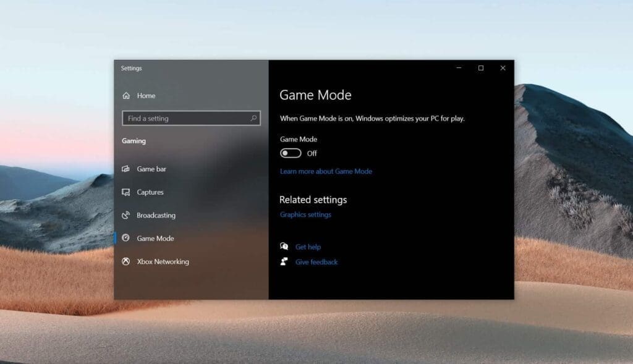
Task: Toggle the Off switch under Game Mode
Action: (291, 153)
